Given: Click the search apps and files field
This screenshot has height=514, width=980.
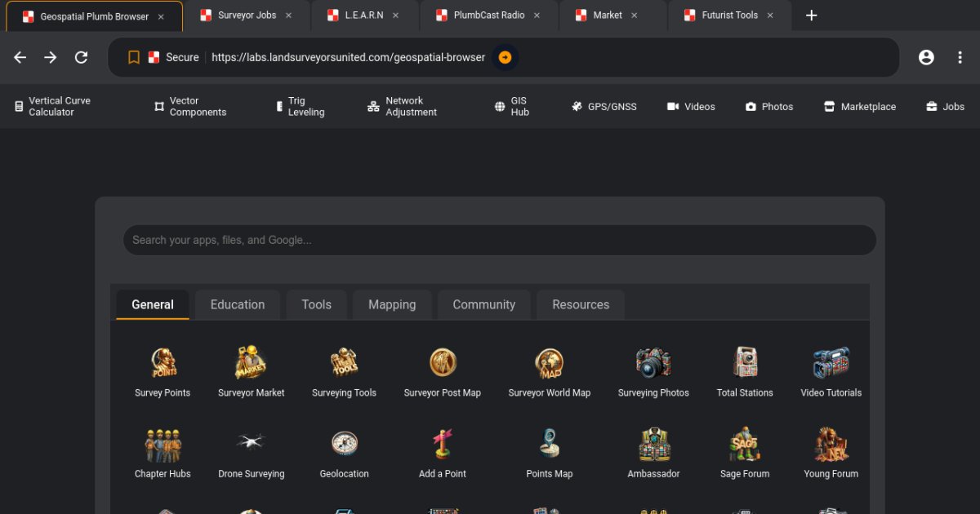Looking at the screenshot, I should coord(499,240).
